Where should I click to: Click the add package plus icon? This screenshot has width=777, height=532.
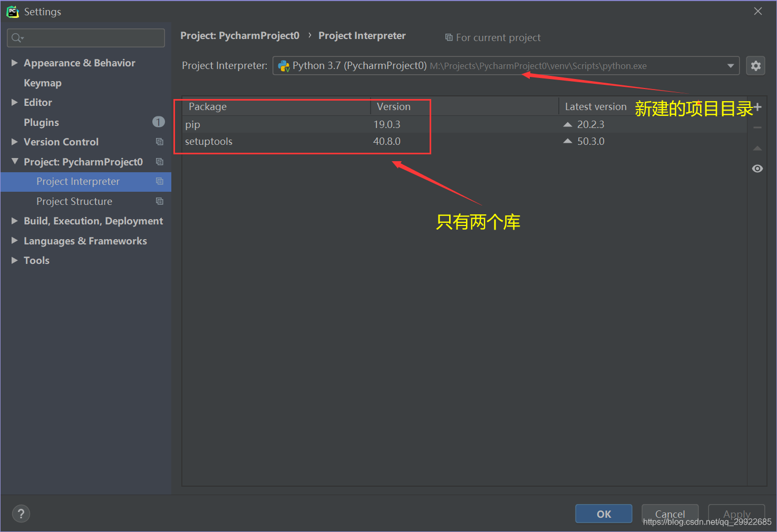(x=757, y=107)
